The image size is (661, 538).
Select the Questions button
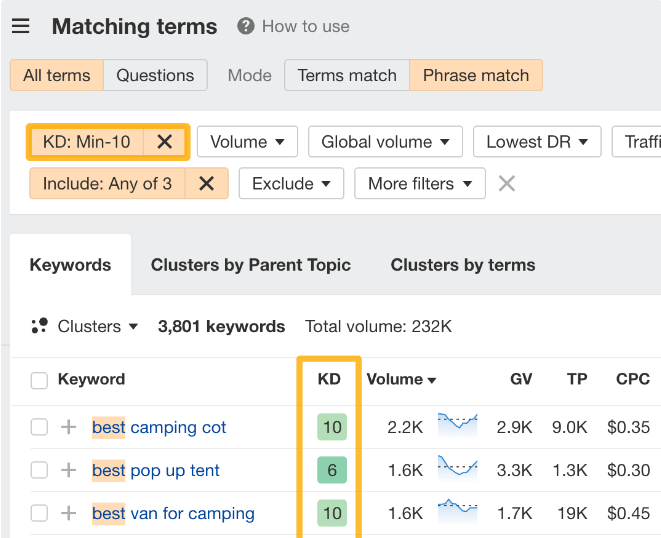(x=155, y=75)
